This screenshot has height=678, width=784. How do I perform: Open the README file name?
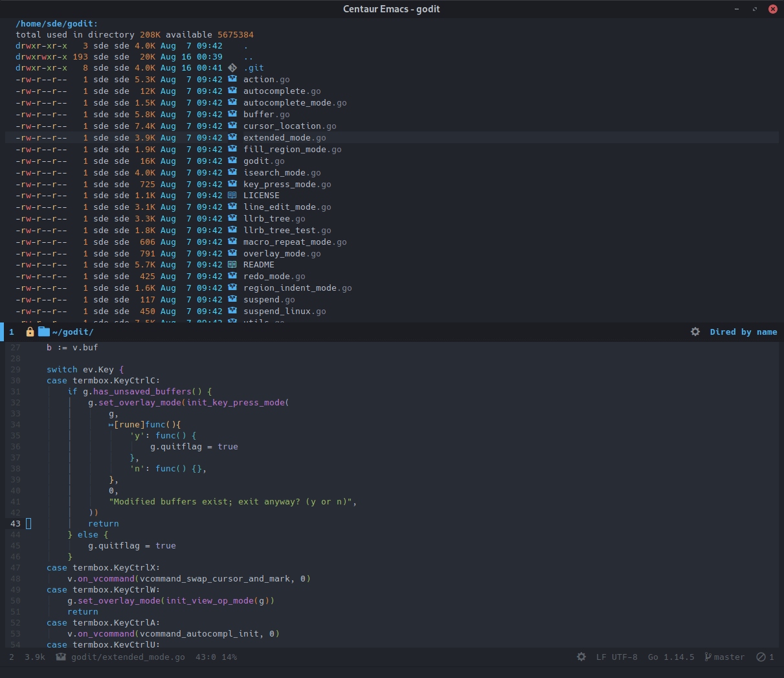click(x=259, y=265)
